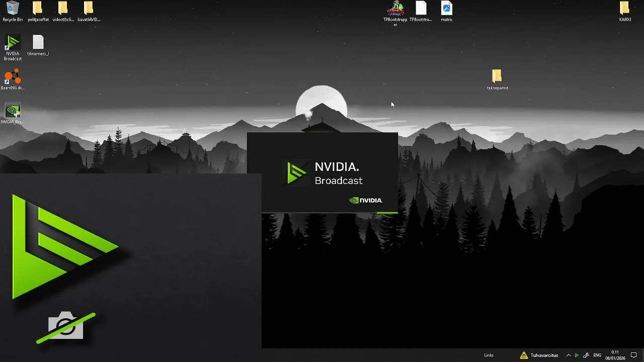Open the taskbar clock showing 0.11

[x=615, y=355]
